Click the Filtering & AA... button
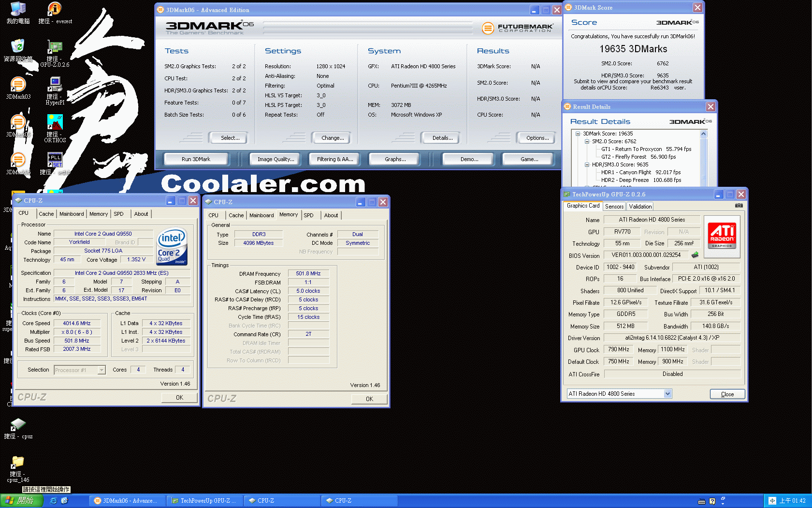The height and width of the screenshot is (508, 812). click(x=335, y=159)
